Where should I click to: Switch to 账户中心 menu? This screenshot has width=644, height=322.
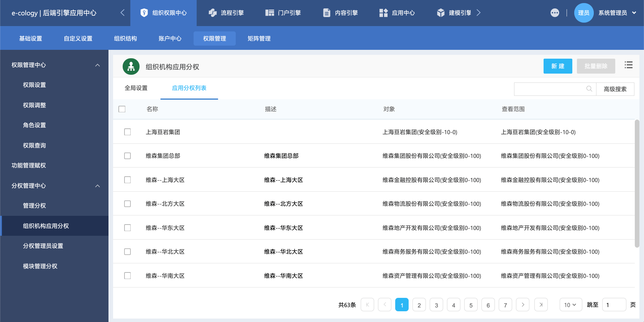[170, 38]
